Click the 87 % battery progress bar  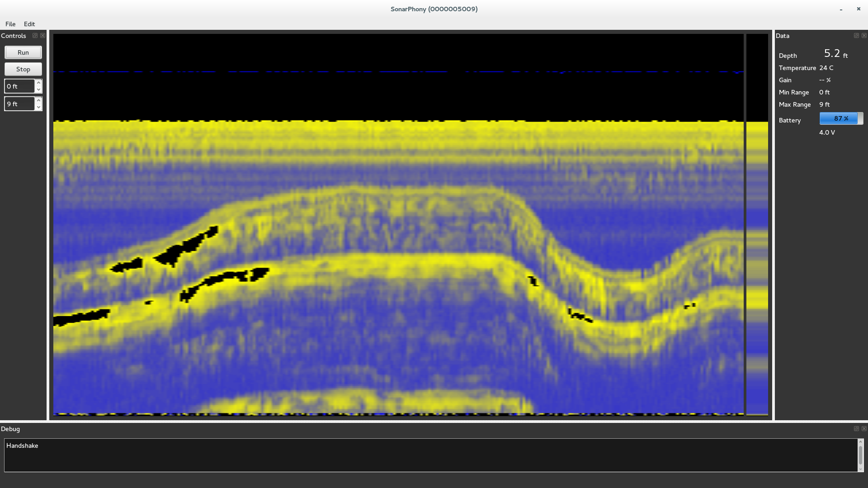point(841,118)
